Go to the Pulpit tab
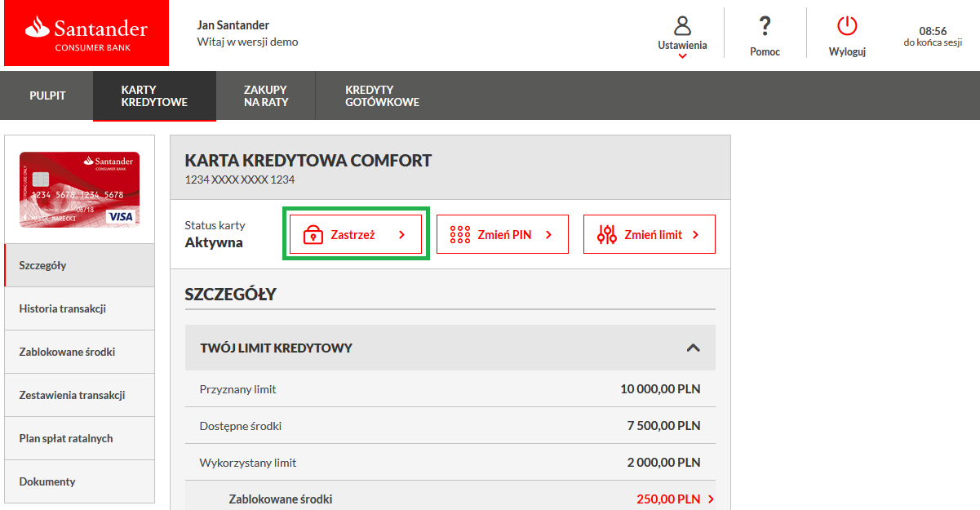 [x=47, y=95]
